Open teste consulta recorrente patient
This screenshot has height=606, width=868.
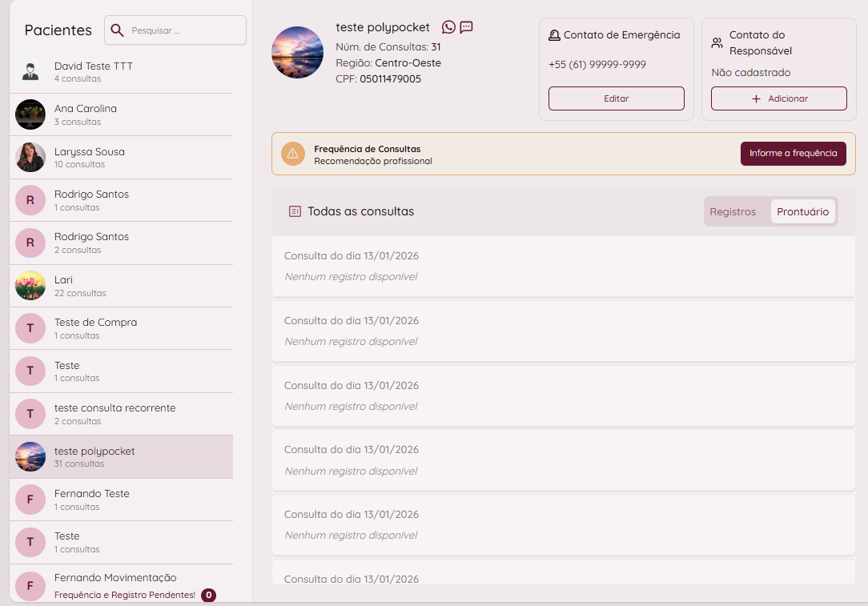tap(115, 414)
